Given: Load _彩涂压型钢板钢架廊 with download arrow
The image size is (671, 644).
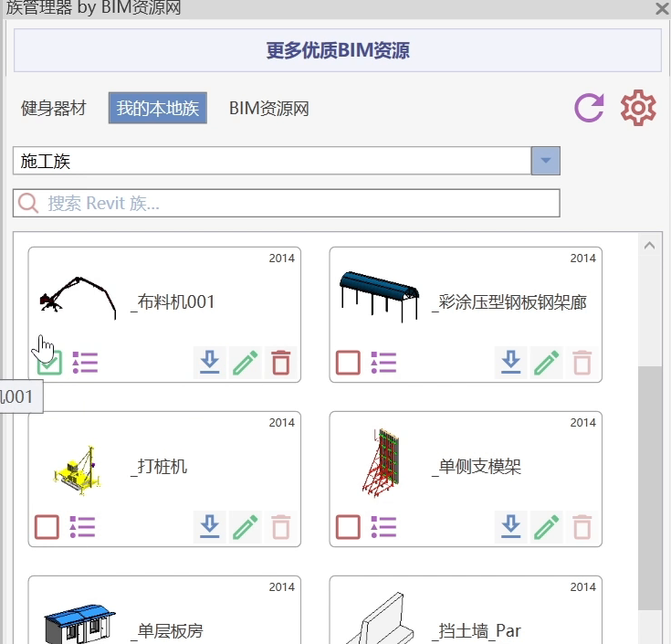Looking at the screenshot, I should [511, 363].
